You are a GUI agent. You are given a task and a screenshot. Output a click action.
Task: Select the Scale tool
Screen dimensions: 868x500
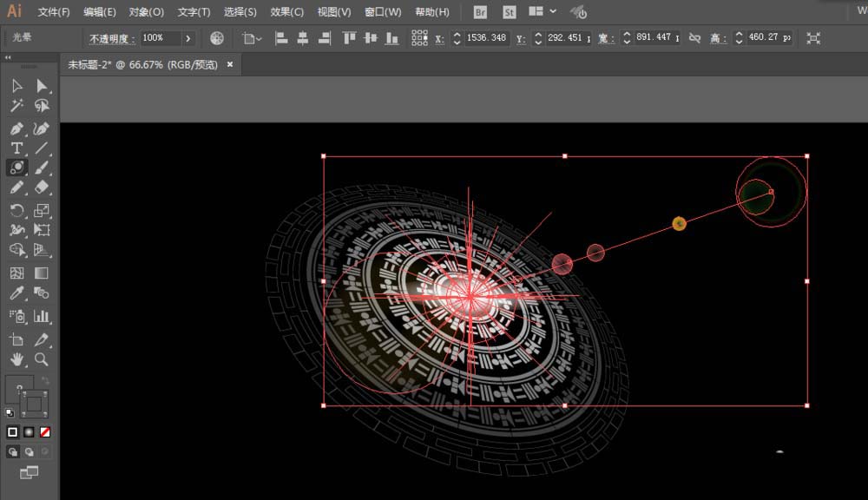[x=42, y=210]
